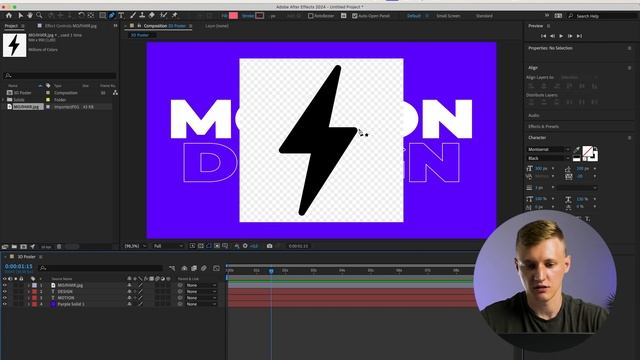Select the Puppet Pin tool

pyautogui.click(x=175, y=16)
